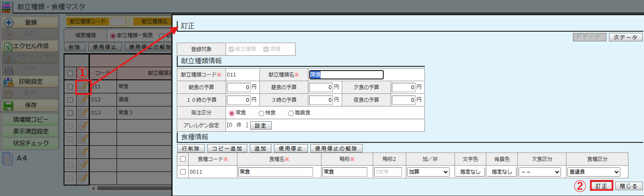The image size is (644, 196).
Task: Click the 印刷設定 printer settings icon
Action: click(x=9, y=82)
